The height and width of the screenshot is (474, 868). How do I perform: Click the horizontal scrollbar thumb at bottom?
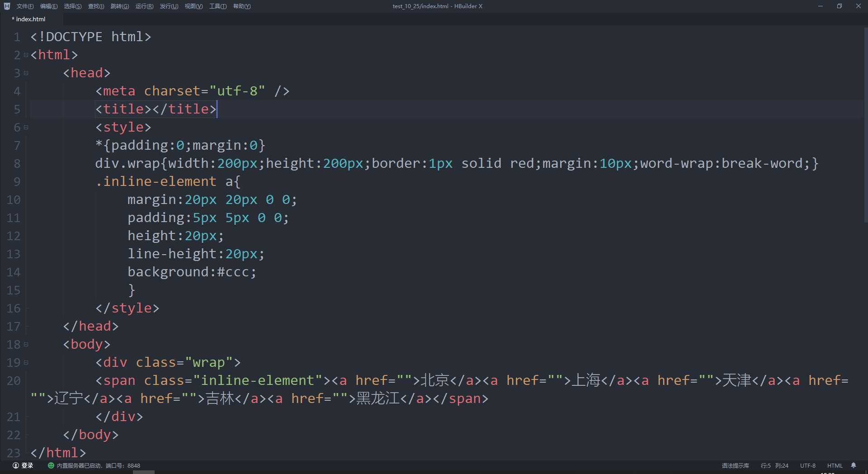point(144,472)
